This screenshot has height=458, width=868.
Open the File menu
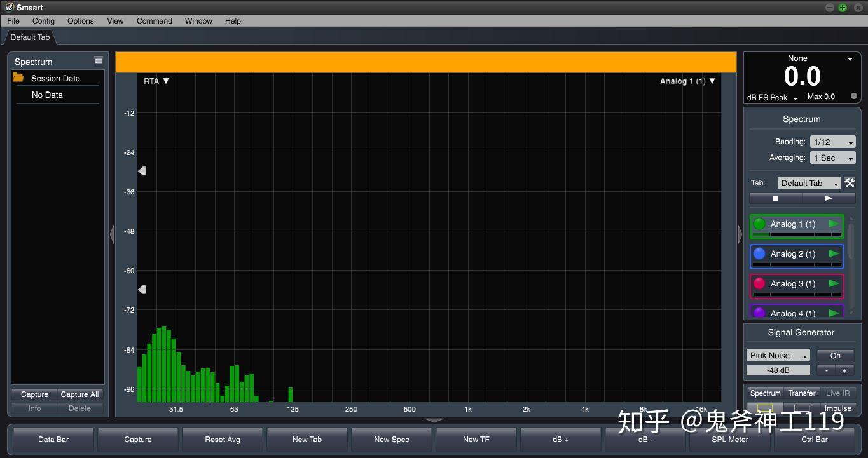tap(13, 21)
